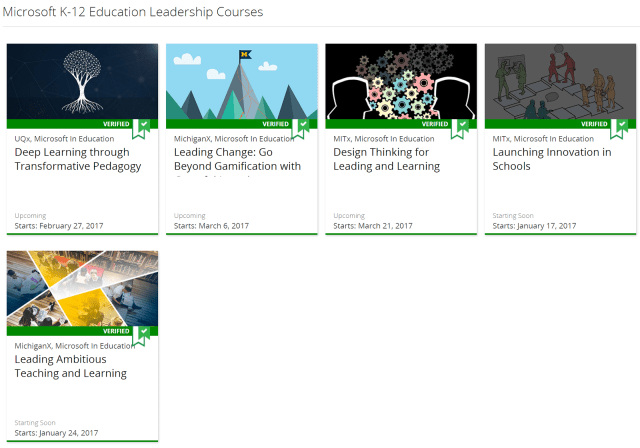Open Leading Change: Go Beyond Gamification title
This screenshot has height=448, width=640.
point(237,159)
